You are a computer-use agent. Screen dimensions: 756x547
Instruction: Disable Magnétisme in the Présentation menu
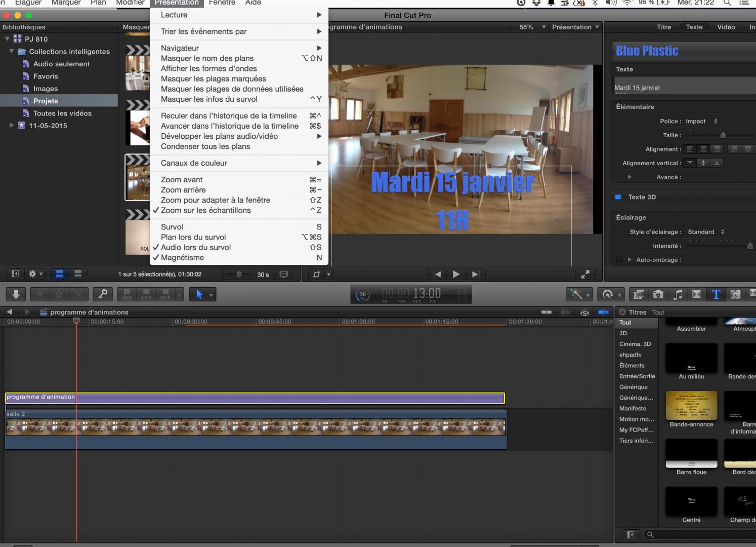pos(182,258)
